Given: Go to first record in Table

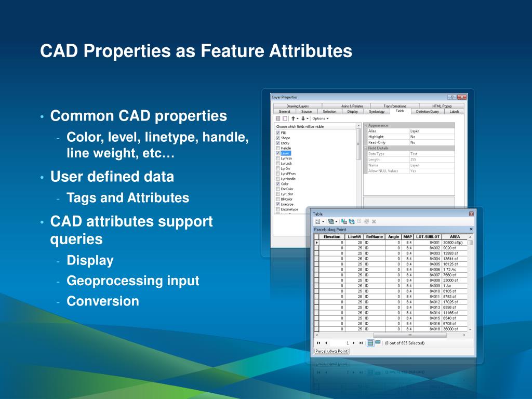Looking at the screenshot, I should click(318, 343).
